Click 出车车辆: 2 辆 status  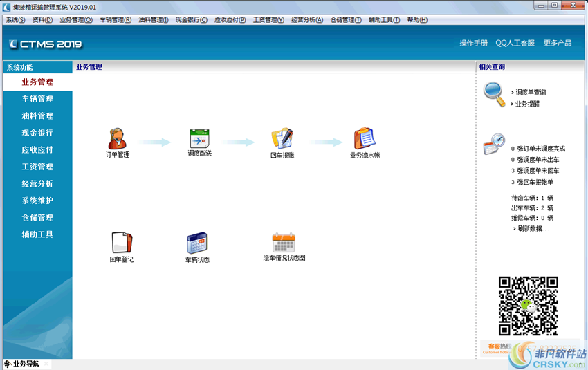(532, 208)
